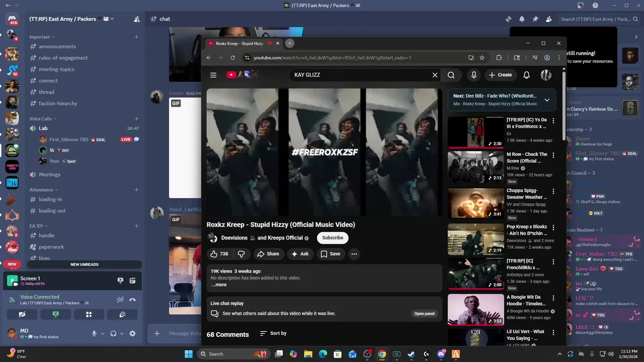644x362 pixels.
Task: Dislike the Stupid Hizzy video
Action: [241, 254]
